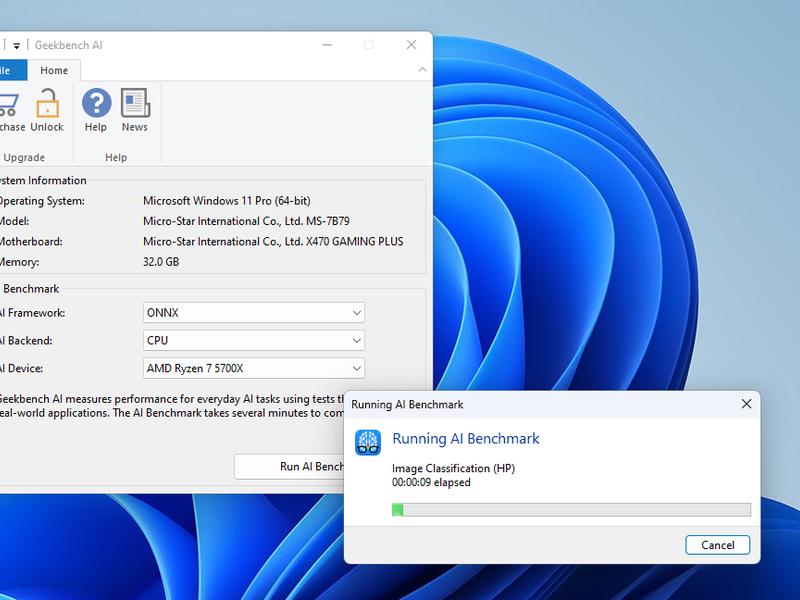Open the quick access toolbar dropdown arrow
800x600 pixels.
16,45
